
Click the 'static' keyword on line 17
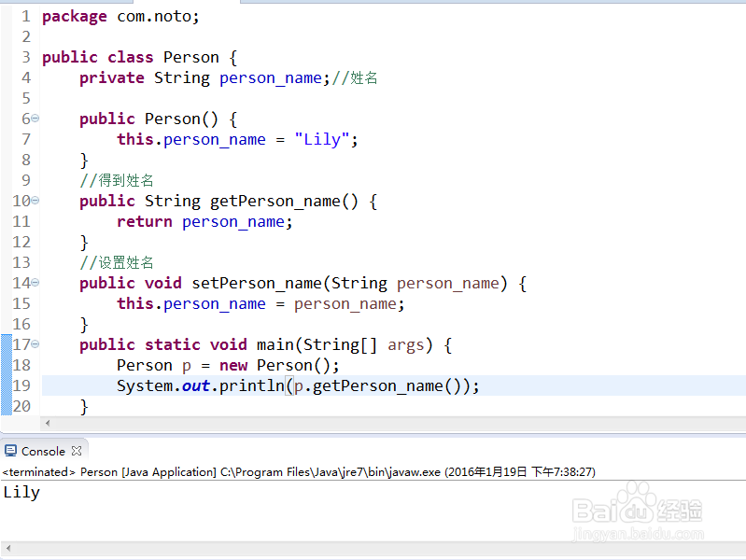click(172, 344)
